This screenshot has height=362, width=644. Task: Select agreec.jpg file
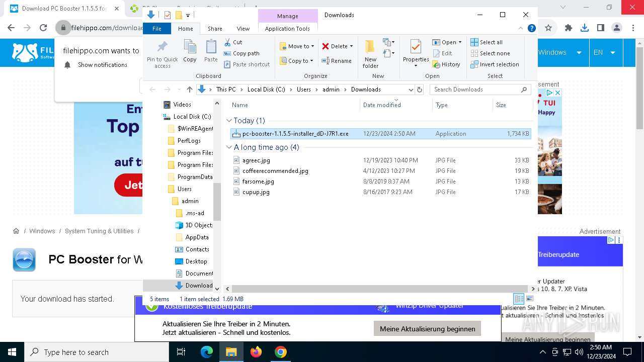tap(380, 160)
